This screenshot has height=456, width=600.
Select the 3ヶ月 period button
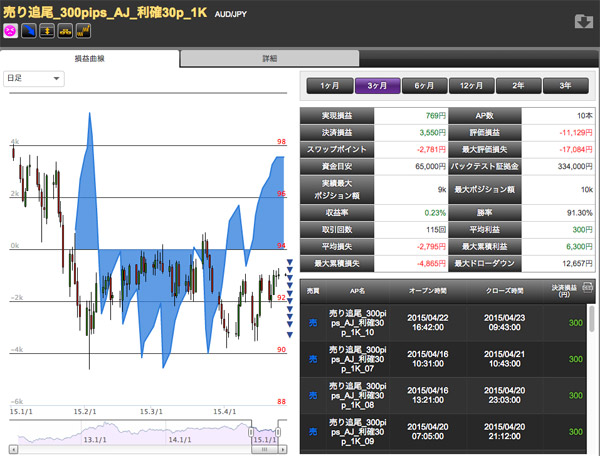378,86
